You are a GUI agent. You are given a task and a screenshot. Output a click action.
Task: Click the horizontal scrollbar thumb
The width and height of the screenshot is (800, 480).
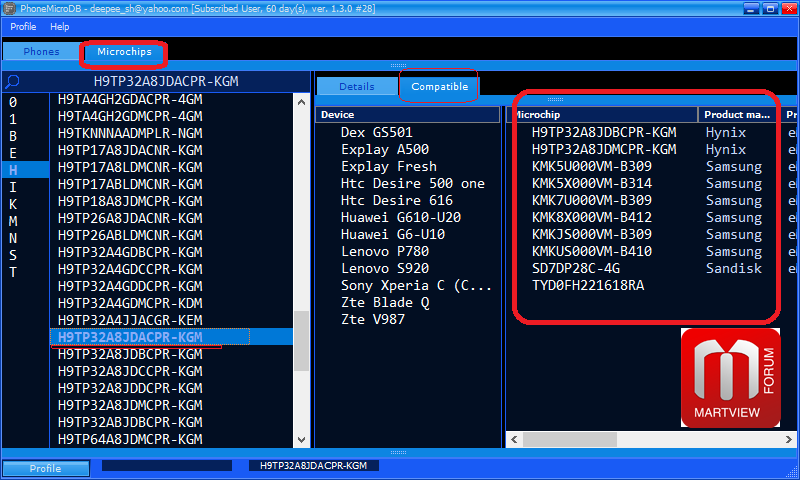tap(570, 439)
